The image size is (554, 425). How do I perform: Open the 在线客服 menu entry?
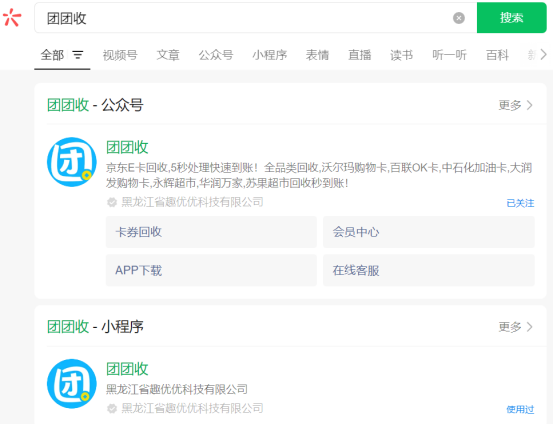429,271
